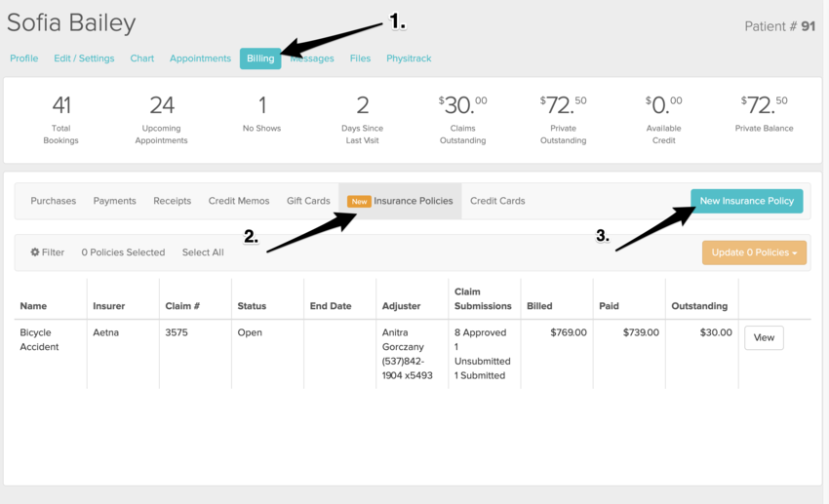
Task: Switch to the Appointments tab
Action: point(200,58)
